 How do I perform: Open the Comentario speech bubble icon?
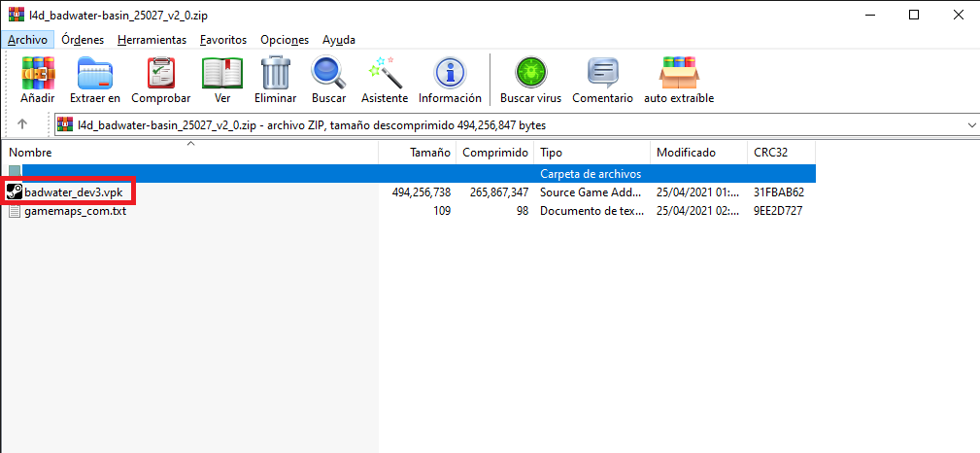[x=602, y=73]
